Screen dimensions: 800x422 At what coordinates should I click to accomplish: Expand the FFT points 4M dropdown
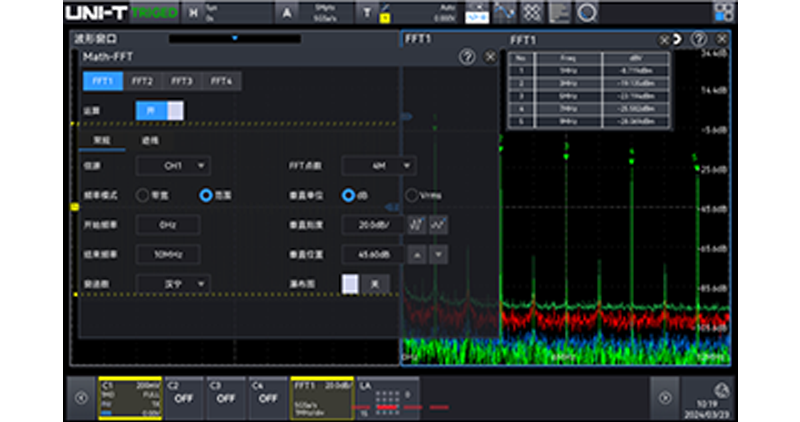point(379,165)
